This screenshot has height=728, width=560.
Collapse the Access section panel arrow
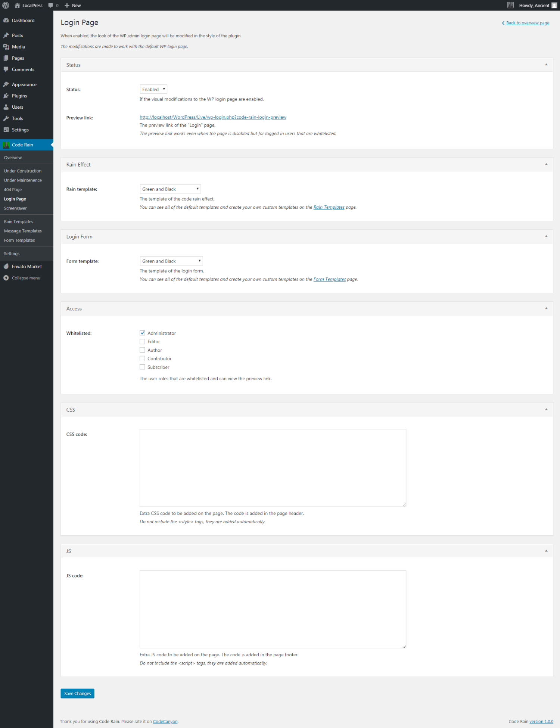click(546, 309)
